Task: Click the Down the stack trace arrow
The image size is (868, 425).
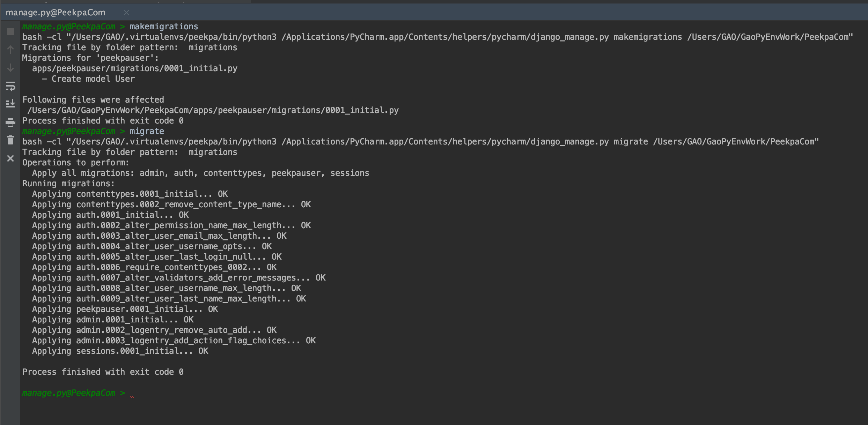Action: (10, 68)
